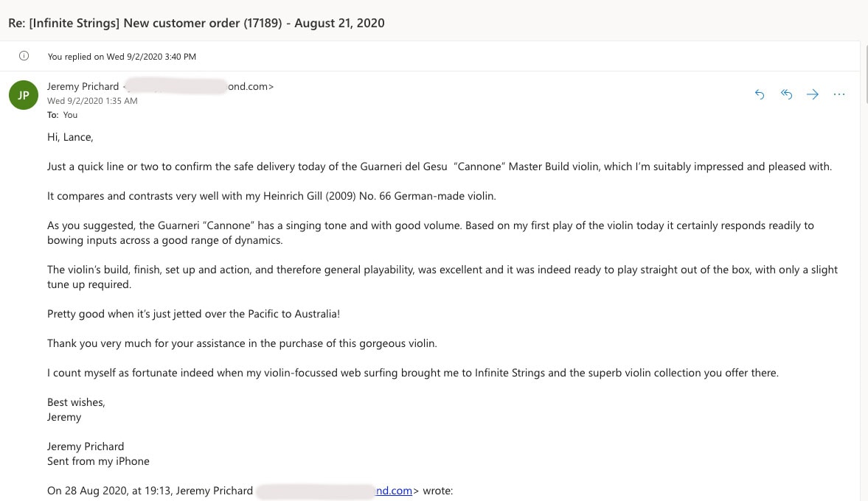This screenshot has height=501, width=868.
Task: Click the line about jetting over the Pacific
Action: [x=193, y=314]
